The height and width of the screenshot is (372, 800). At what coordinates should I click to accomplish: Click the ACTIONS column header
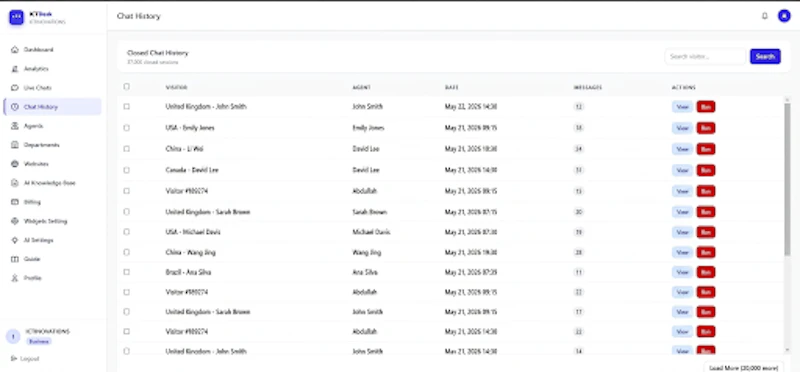[684, 87]
